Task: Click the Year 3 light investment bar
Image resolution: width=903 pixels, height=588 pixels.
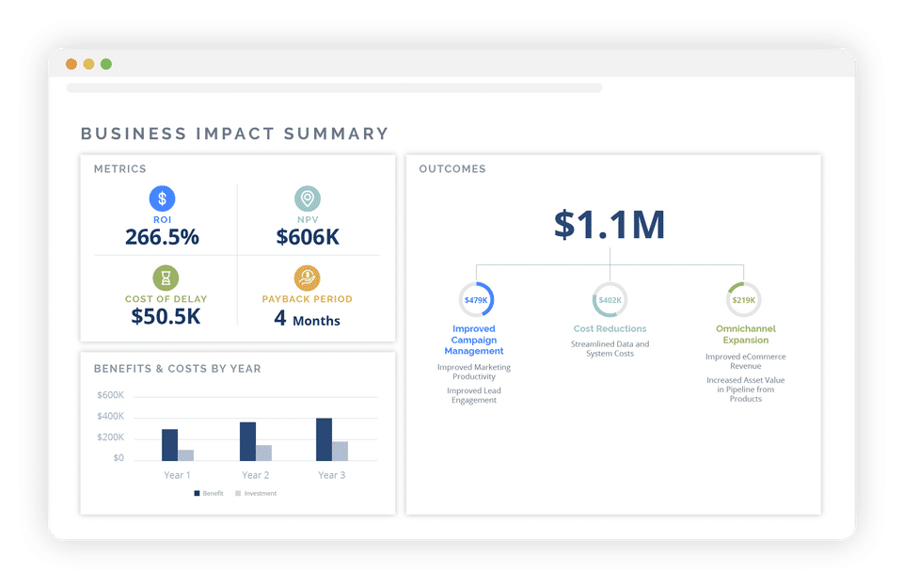Action: pos(341,451)
